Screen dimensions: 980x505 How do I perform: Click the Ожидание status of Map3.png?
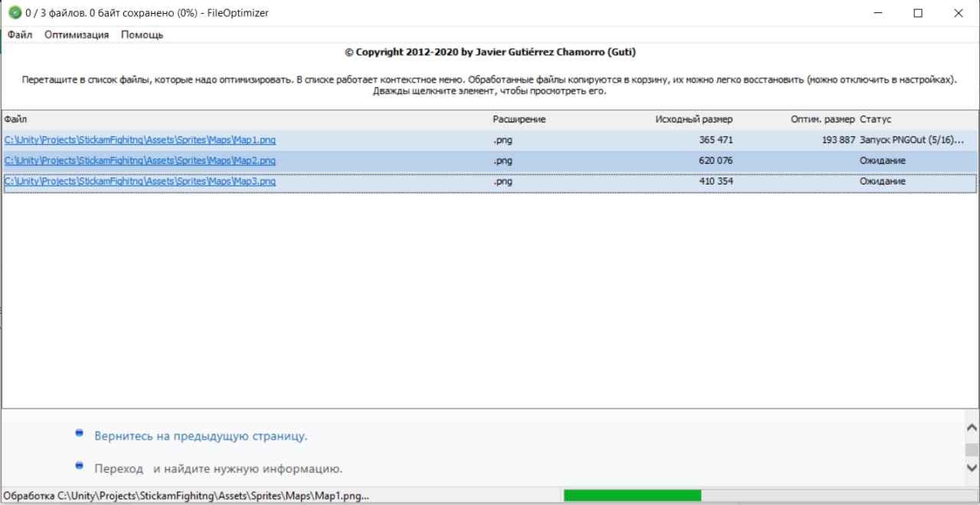pos(883,181)
